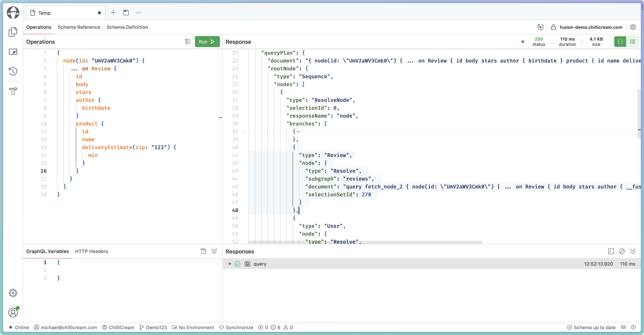This screenshot has height=335, width=644.
Task: Click the 110 ms duration value
Action: click(567, 39)
